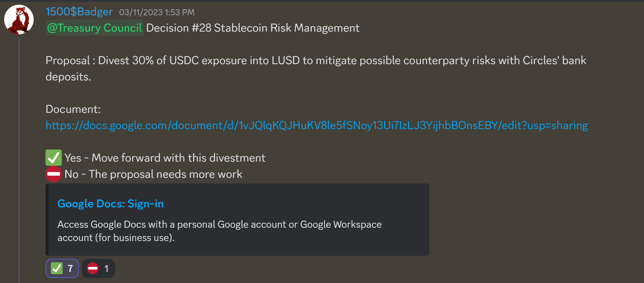Click the "Document:" label text
The width and height of the screenshot is (644, 283).
(x=73, y=109)
